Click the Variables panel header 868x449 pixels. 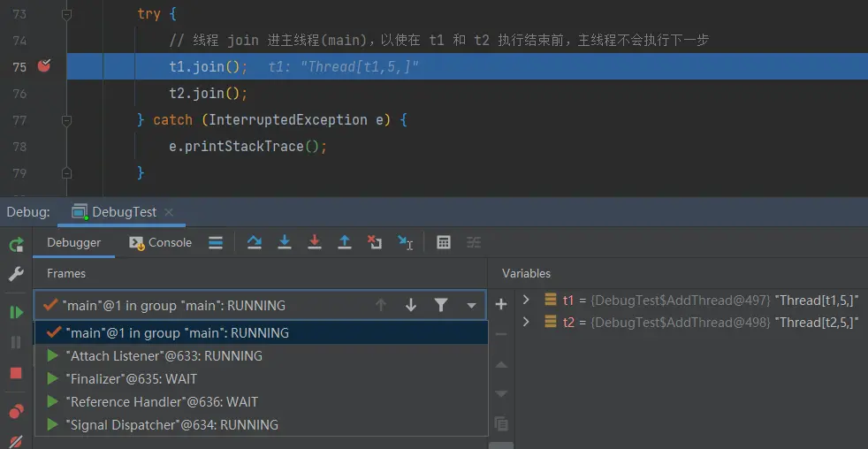(x=527, y=273)
